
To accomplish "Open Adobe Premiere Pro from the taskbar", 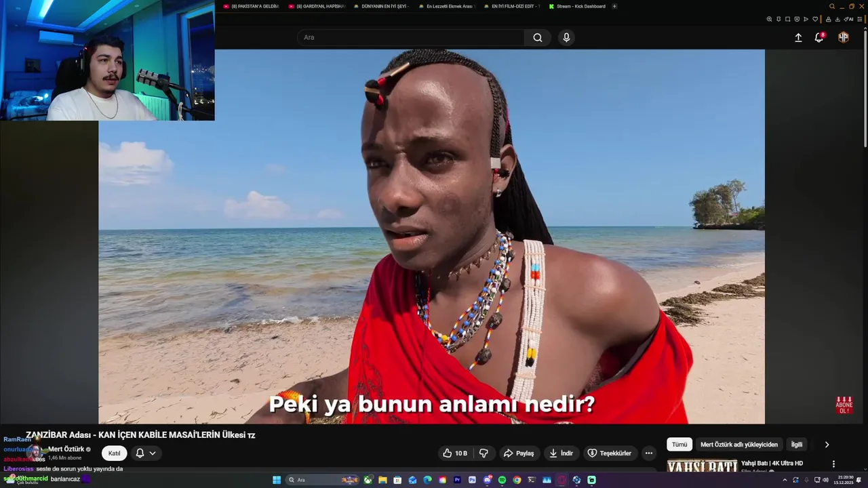I will (x=457, y=480).
